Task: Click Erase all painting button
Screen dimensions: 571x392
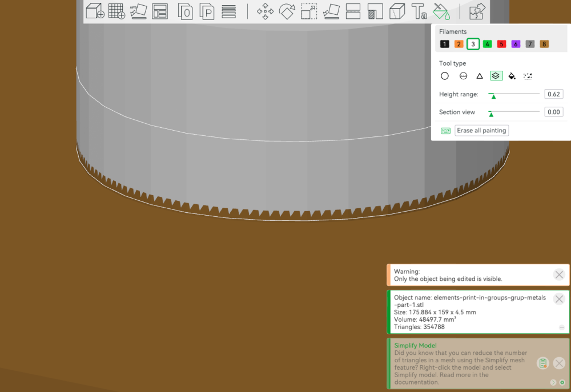Action: point(481,130)
